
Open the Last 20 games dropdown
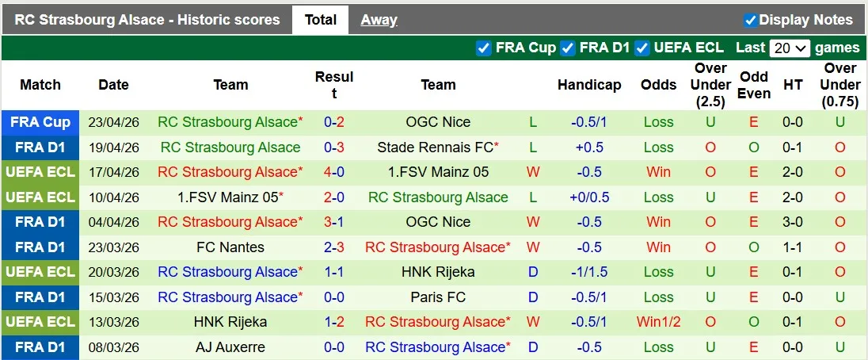(789, 48)
